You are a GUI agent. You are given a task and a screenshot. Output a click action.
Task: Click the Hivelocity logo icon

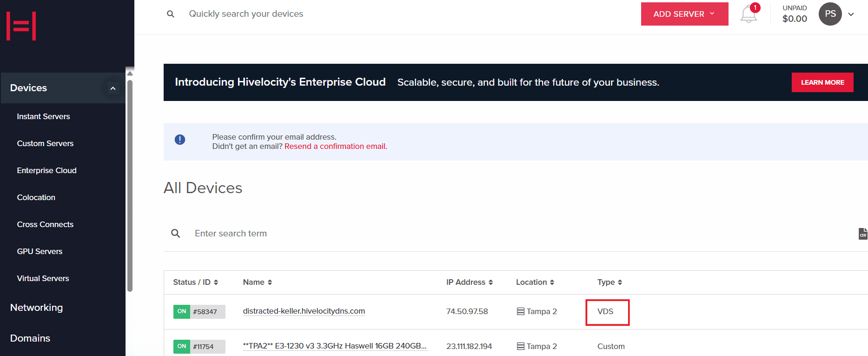pos(21,26)
